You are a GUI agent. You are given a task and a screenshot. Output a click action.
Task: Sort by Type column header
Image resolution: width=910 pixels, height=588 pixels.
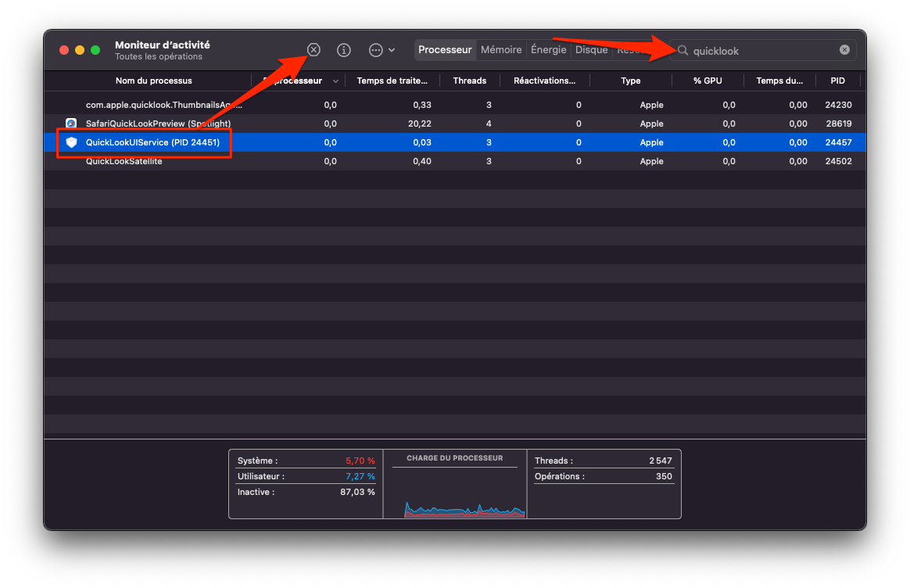click(x=630, y=81)
